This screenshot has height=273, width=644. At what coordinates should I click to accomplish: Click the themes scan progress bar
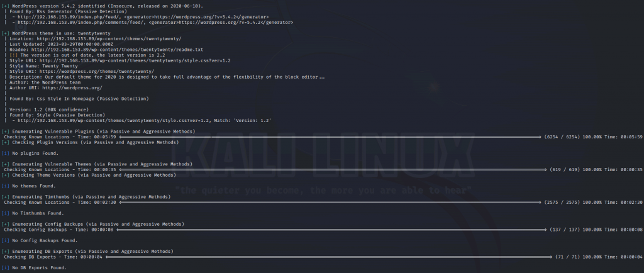click(333, 170)
